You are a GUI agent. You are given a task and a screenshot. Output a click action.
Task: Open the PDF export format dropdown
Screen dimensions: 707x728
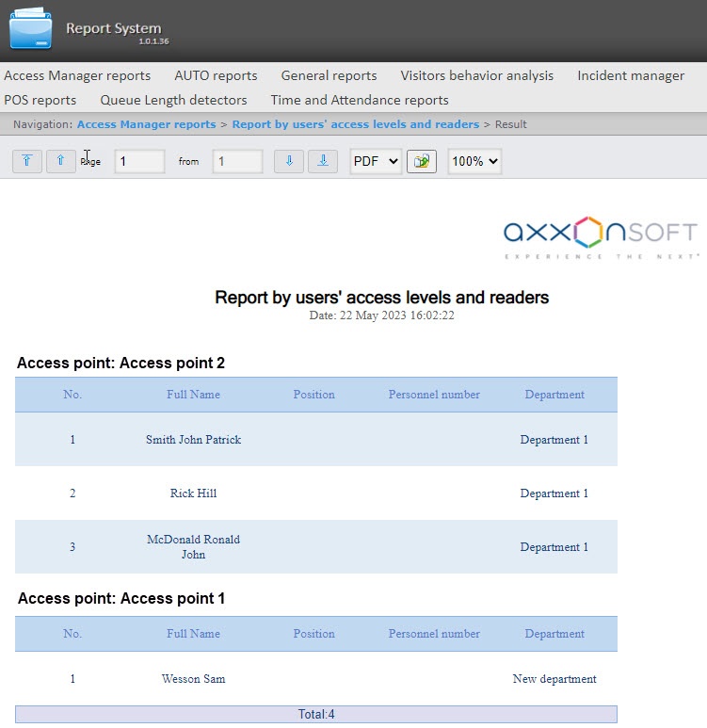click(x=375, y=161)
